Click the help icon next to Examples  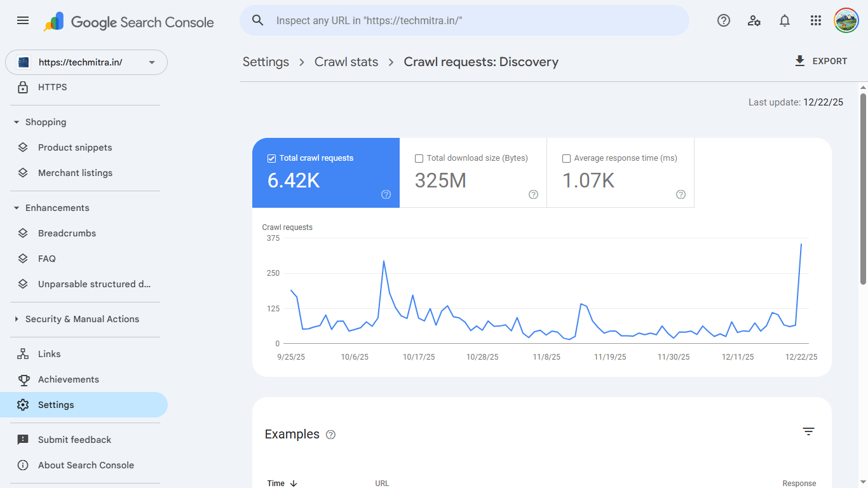330,435
